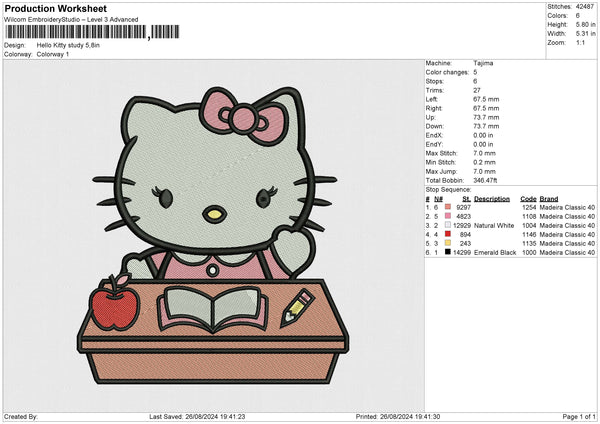Click the barcode under the worksheet title
600x424 pixels.
92,32
